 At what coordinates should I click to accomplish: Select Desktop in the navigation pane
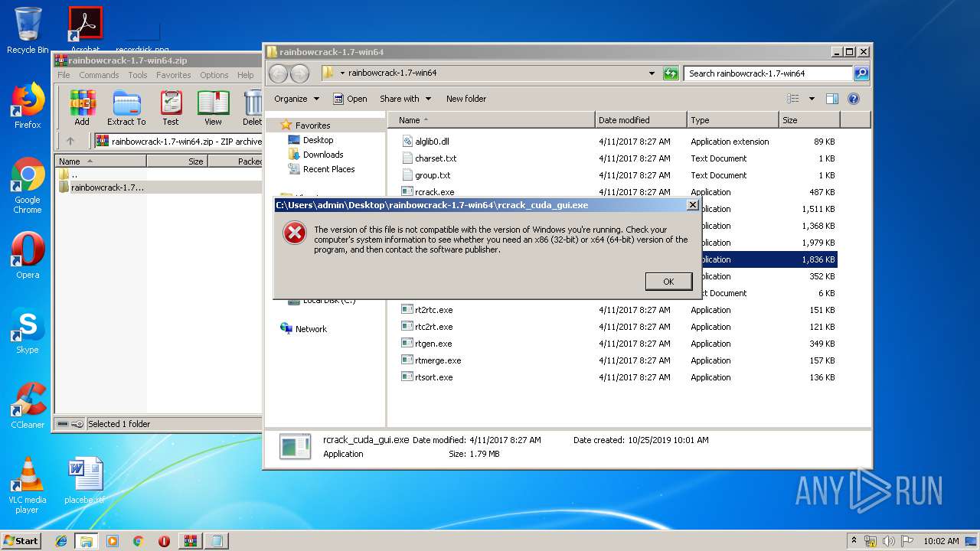click(318, 140)
